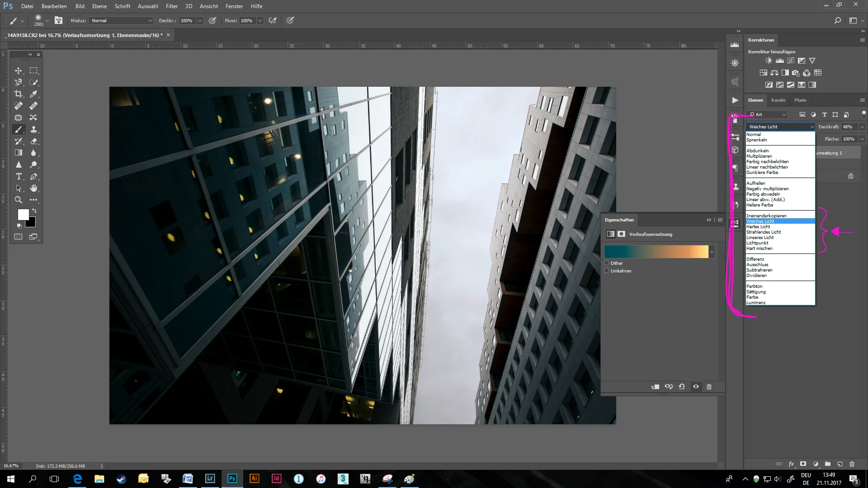Select the Gradient tool
Screen dimensions: 868x488
pos(19,153)
